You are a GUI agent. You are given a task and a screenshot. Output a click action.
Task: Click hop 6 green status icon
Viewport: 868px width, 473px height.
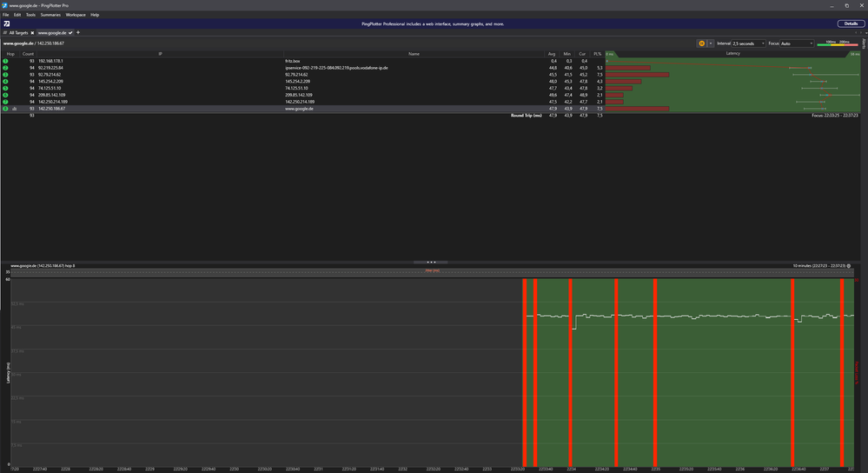click(x=5, y=95)
